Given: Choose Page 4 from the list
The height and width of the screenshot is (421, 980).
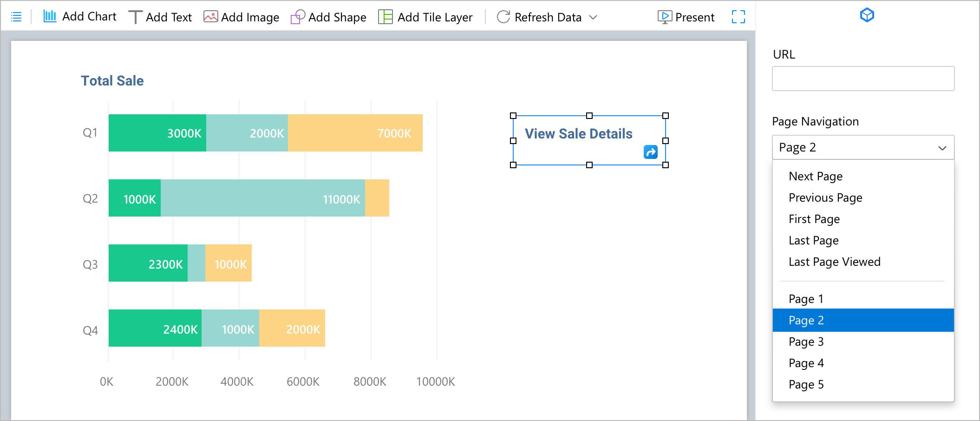Looking at the screenshot, I should coord(863,363).
